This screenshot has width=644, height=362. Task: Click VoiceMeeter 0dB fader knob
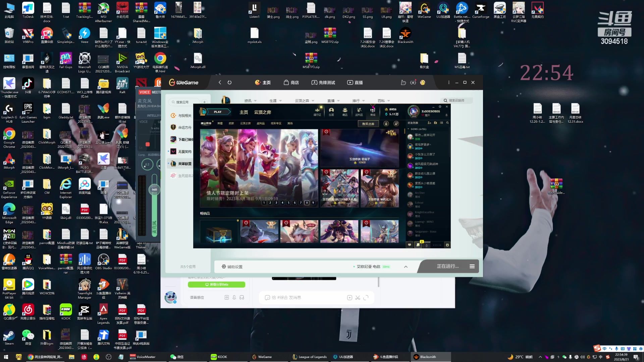[x=154, y=189]
